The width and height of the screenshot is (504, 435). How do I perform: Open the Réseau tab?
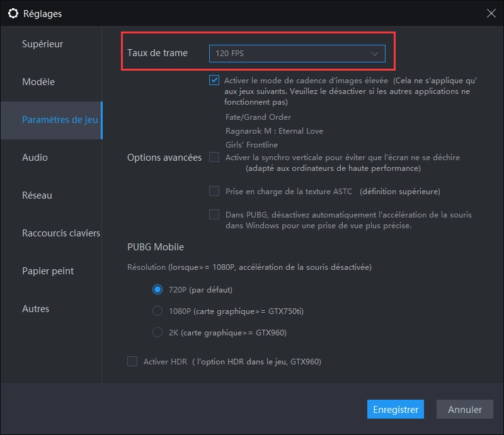click(x=37, y=195)
